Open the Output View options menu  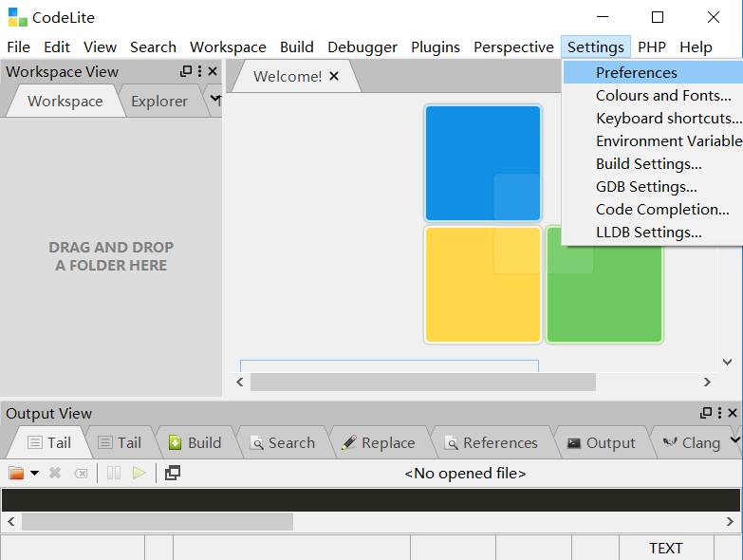click(719, 413)
